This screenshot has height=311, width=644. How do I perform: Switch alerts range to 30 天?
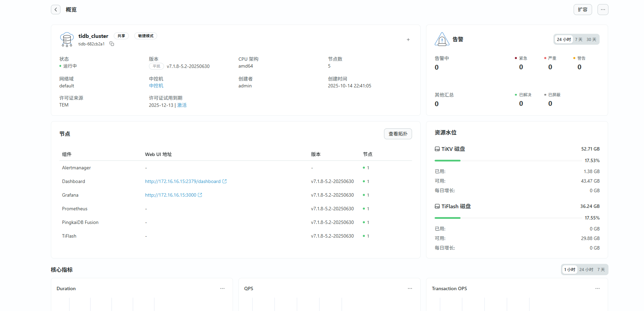591,40
